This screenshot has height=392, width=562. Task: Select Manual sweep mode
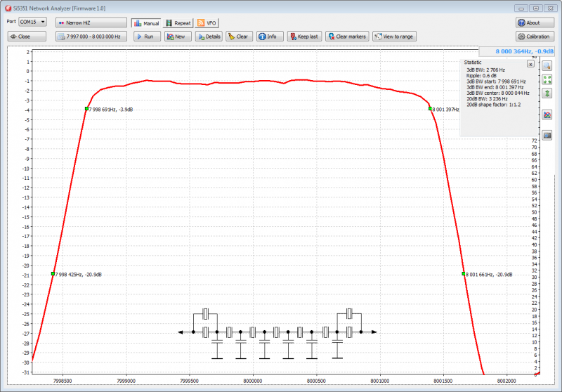pyautogui.click(x=146, y=22)
